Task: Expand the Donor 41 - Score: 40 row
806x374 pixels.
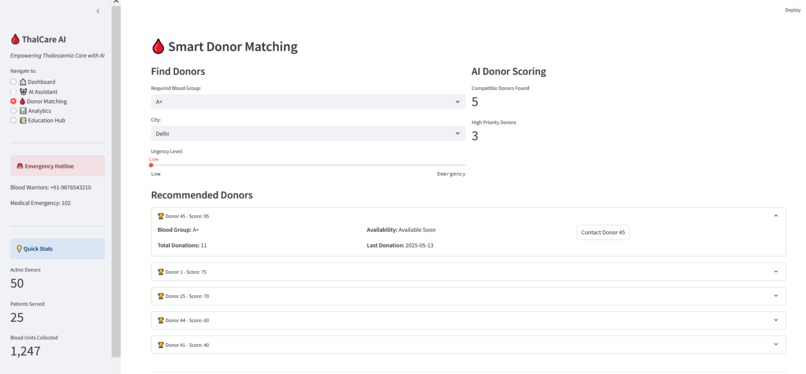Action: click(468, 345)
